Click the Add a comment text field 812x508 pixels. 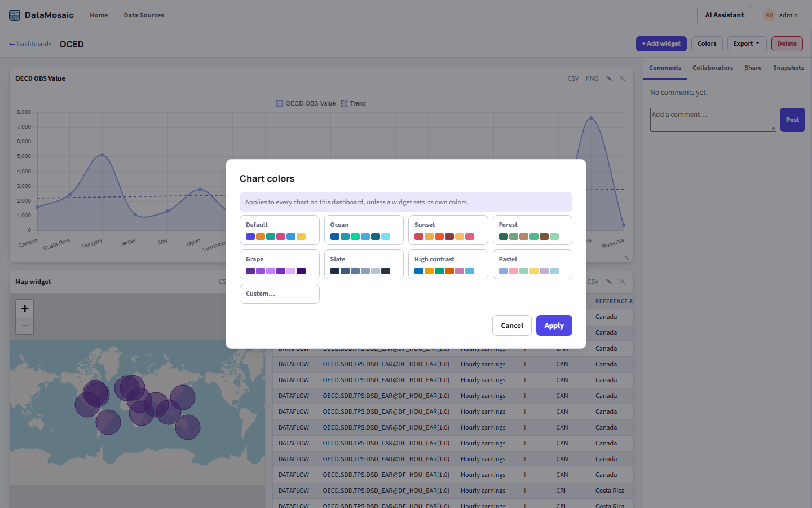tap(713, 120)
